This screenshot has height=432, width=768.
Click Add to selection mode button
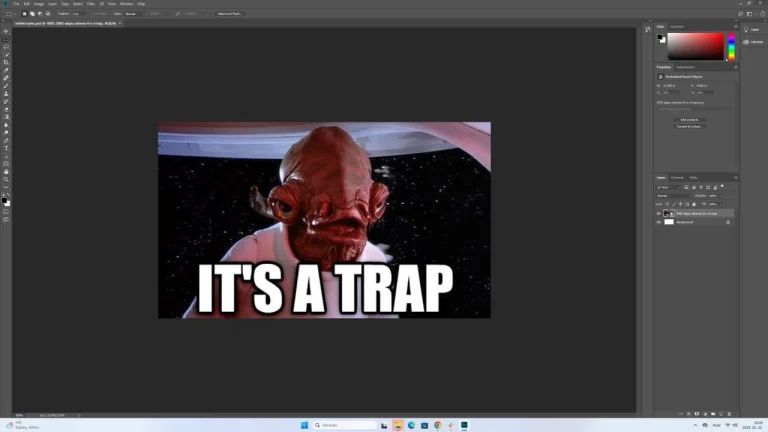point(32,14)
